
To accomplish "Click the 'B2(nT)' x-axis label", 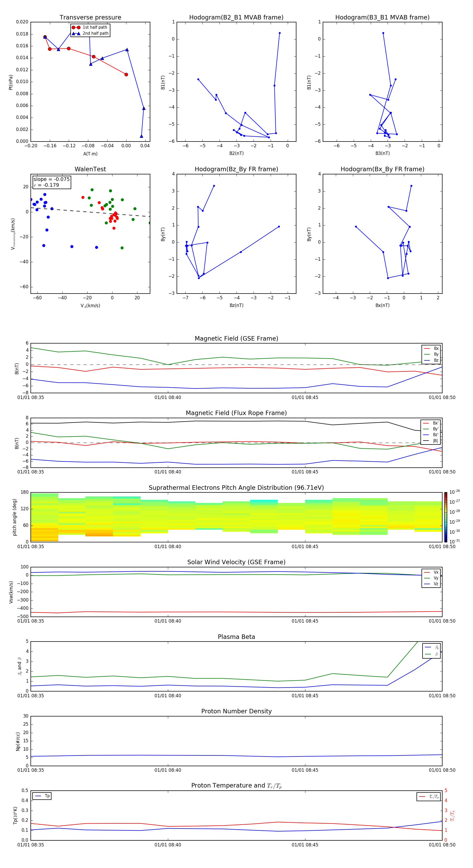I will 236,153.
